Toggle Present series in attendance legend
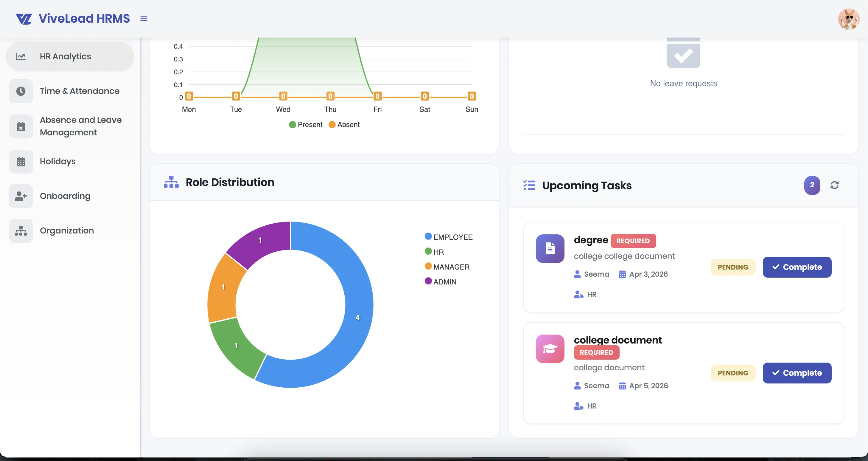868x461 pixels. [306, 125]
